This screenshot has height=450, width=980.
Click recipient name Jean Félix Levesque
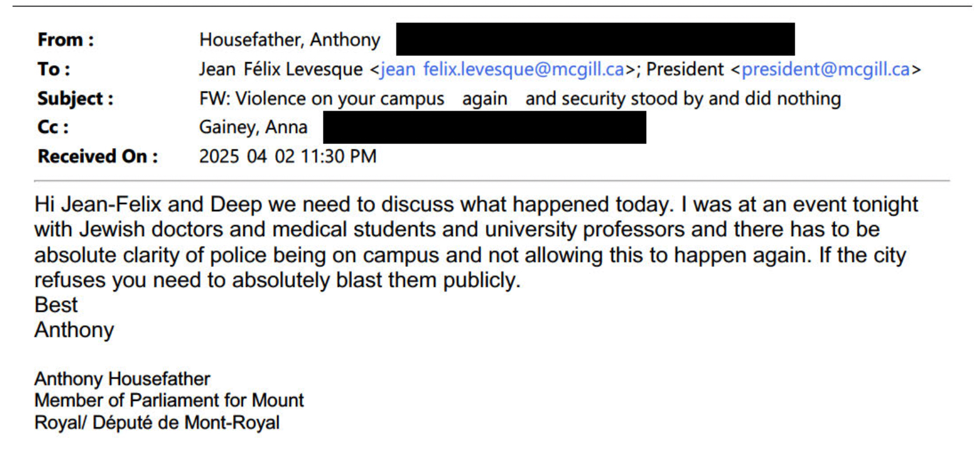[280, 69]
